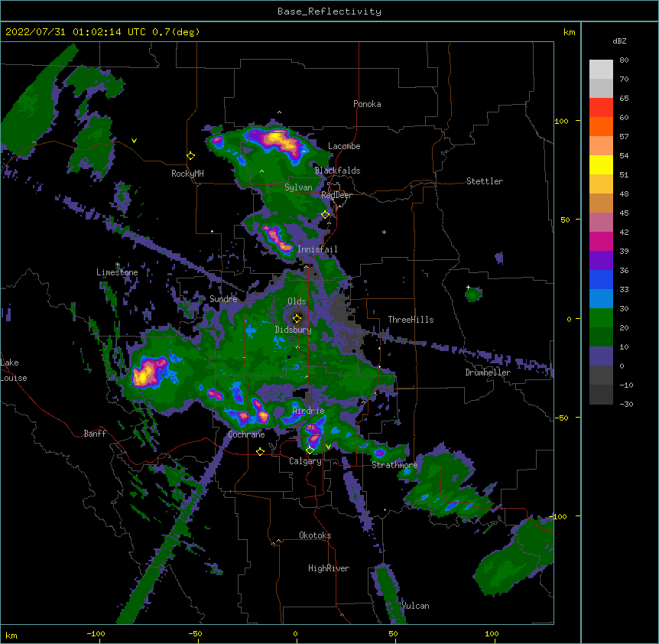This screenshot has height=644, width=659.
Task: Click the Lacombe label
Action: click(x=344, y=146)
